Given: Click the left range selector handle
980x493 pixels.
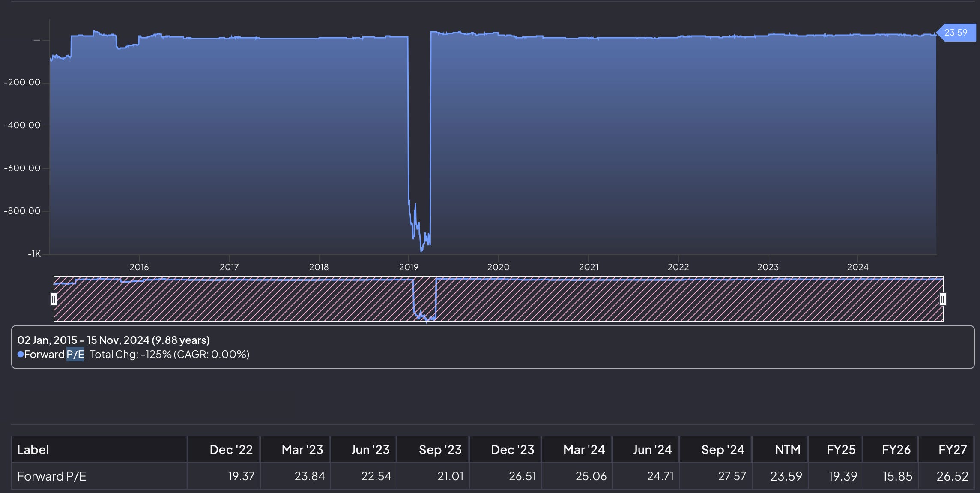Looking at the screenshot, I should pyautogui.click(x=54, y=299).
